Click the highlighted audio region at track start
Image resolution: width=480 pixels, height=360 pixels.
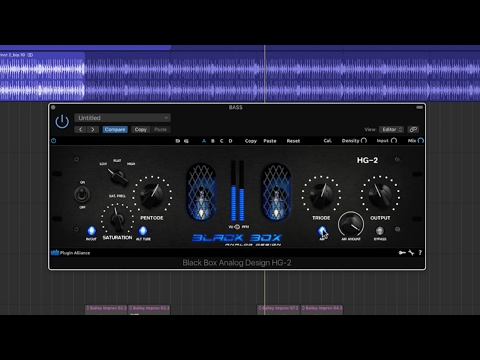click(42, 76)
